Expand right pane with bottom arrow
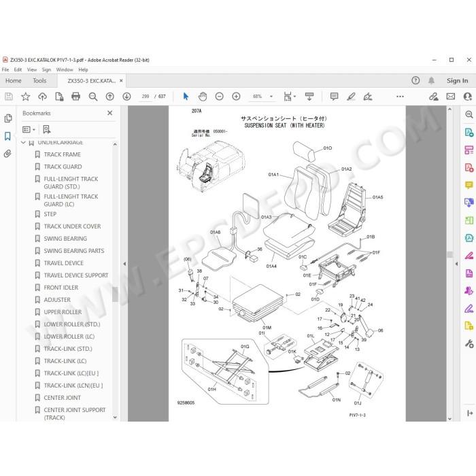 470,413
